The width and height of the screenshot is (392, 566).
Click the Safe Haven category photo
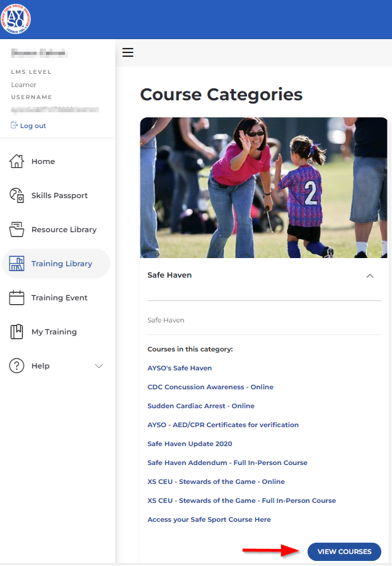click(263, 187)
